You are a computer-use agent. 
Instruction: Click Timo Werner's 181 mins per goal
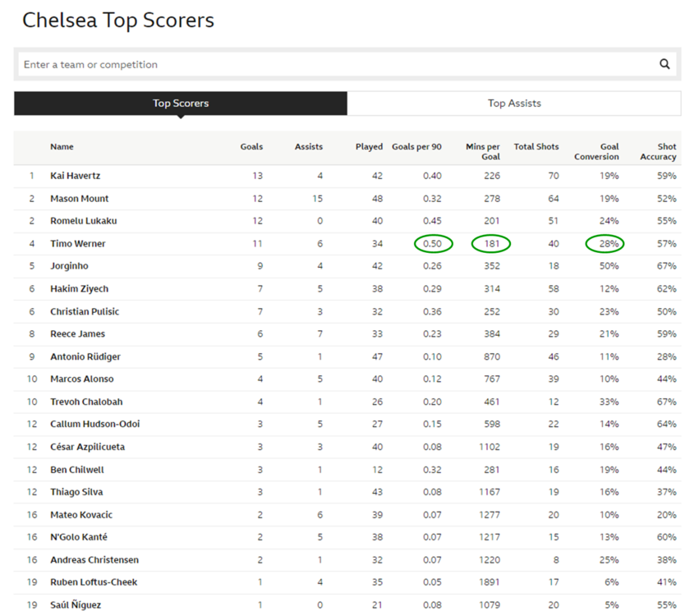(492, 243)
